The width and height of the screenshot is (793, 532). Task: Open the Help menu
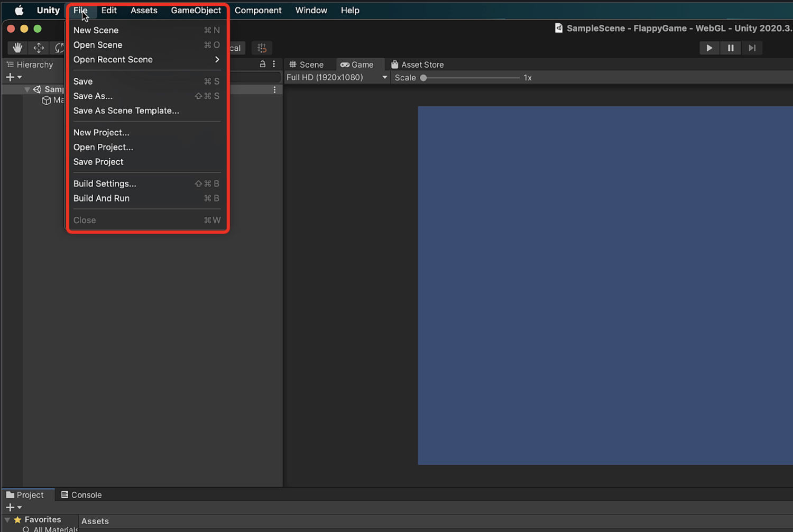click(x=350, y=10)
